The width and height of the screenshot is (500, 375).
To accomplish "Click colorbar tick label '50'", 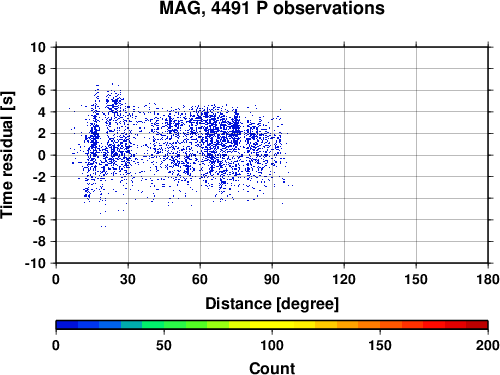I will 164,345.
